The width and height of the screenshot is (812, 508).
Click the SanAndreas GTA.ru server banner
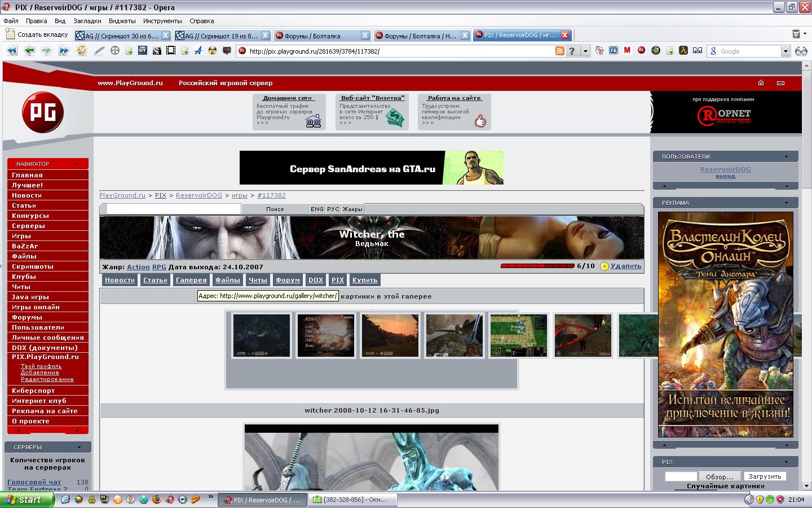coord(372,168)
